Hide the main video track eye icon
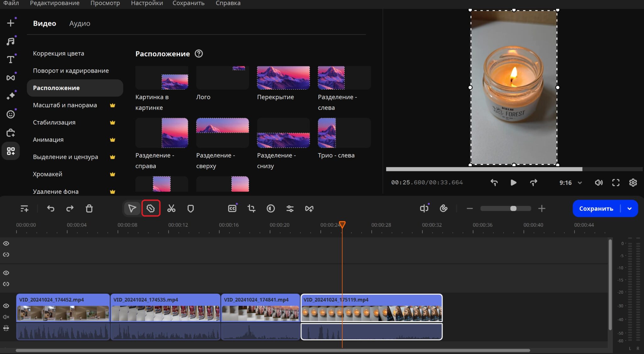The width and height of the screenshot is (644, 354). point(6,306)
